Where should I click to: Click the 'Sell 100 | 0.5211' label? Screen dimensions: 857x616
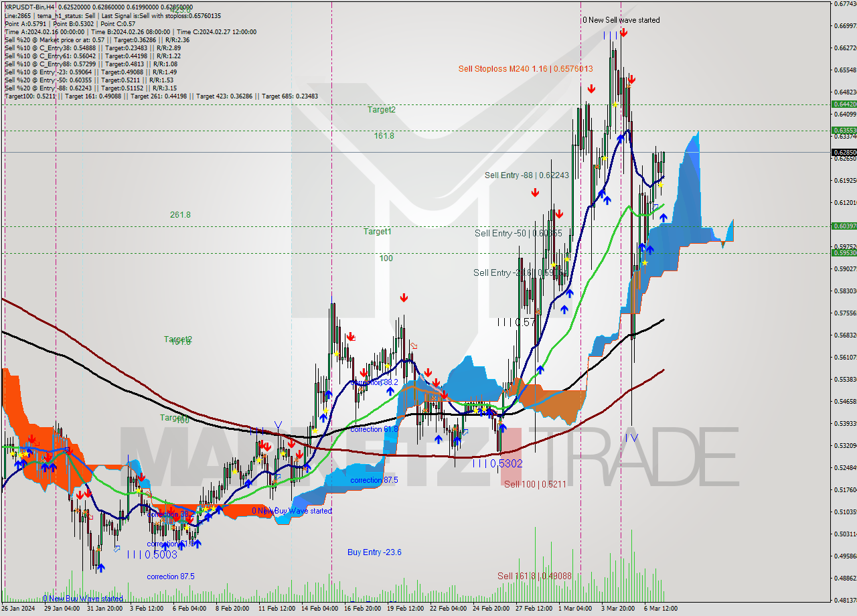coord(536,483)
